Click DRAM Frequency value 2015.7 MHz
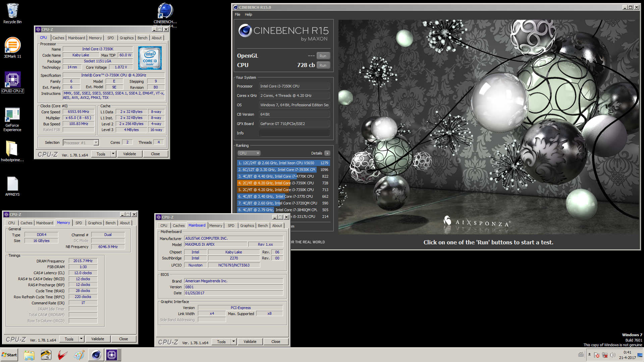 click(83, 261)
